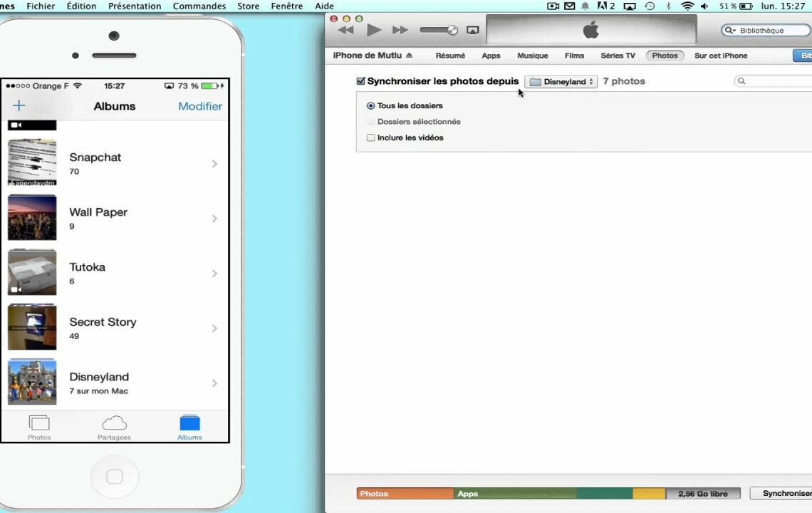Image resolution: width=812 pixels, height=513 pixels.
Task: Open the AirPlay output icon
Action: point(472,30)
